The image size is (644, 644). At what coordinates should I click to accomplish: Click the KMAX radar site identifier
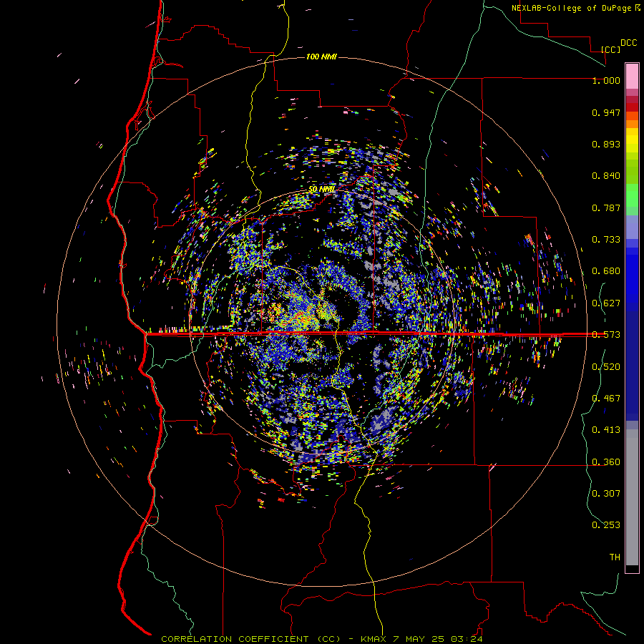point(374,639)
